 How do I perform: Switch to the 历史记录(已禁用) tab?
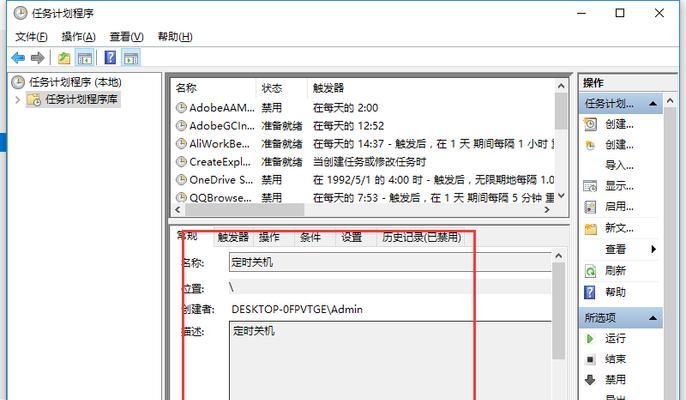tap(422, 238)
